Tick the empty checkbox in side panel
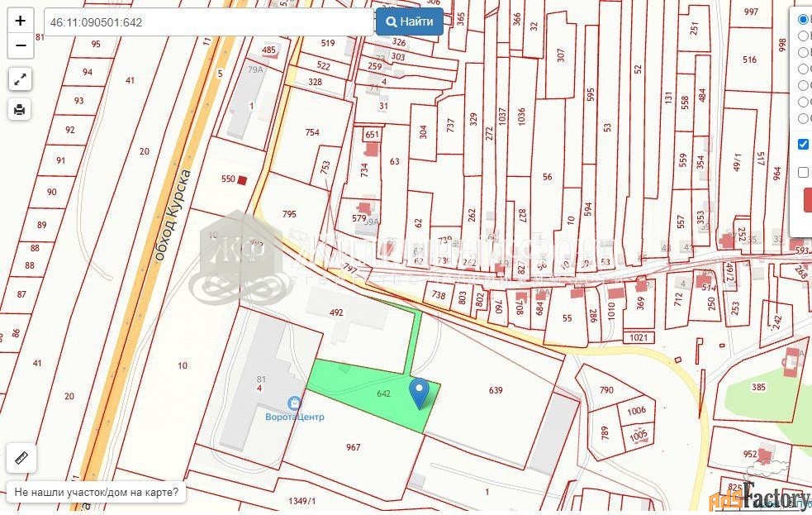Viewport: 812px width, 515px height. 803,172
